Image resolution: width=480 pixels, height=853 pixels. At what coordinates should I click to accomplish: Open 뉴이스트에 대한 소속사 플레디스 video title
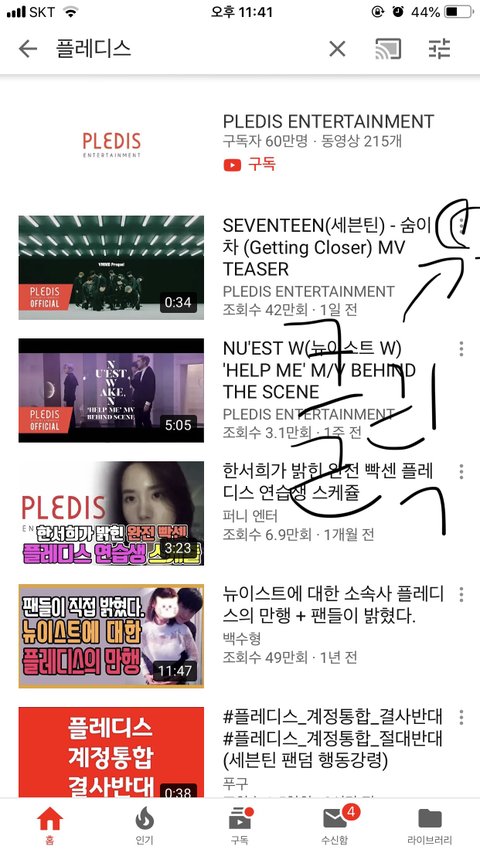(333, 605)
